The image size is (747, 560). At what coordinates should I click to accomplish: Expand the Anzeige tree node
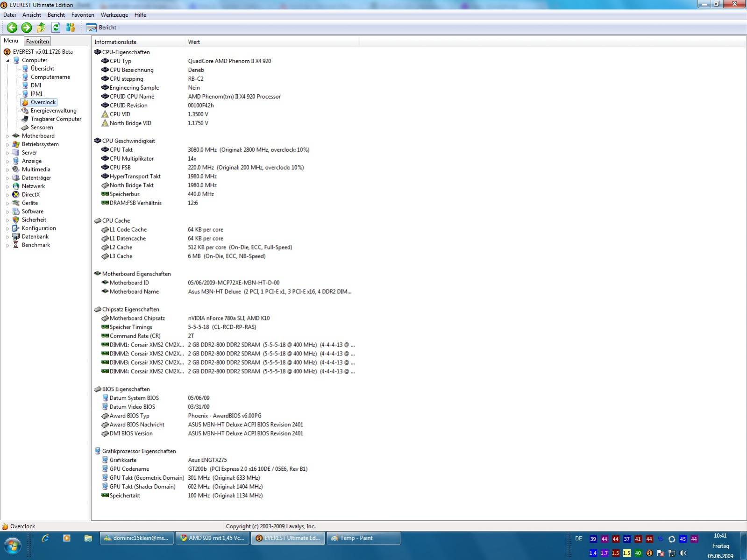tap(7, 161)
